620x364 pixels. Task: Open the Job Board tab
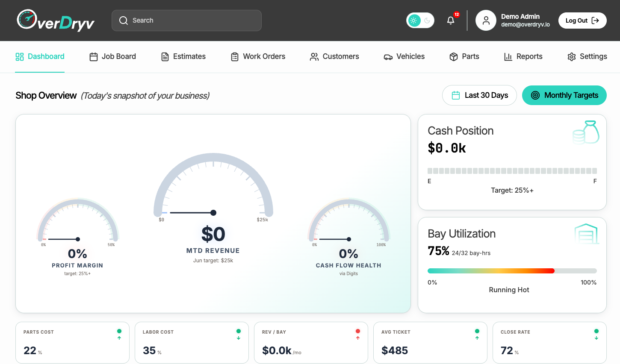click(x=112, y=56)
